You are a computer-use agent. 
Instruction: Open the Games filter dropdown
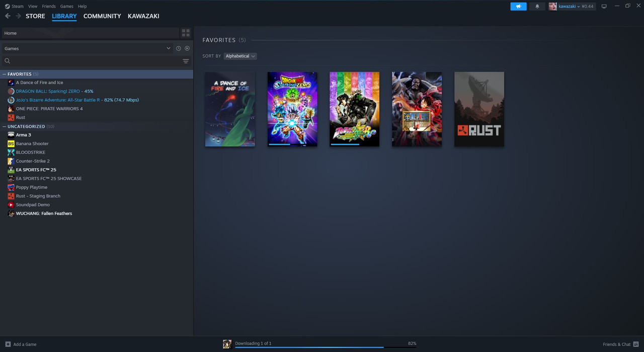point(87,48)
